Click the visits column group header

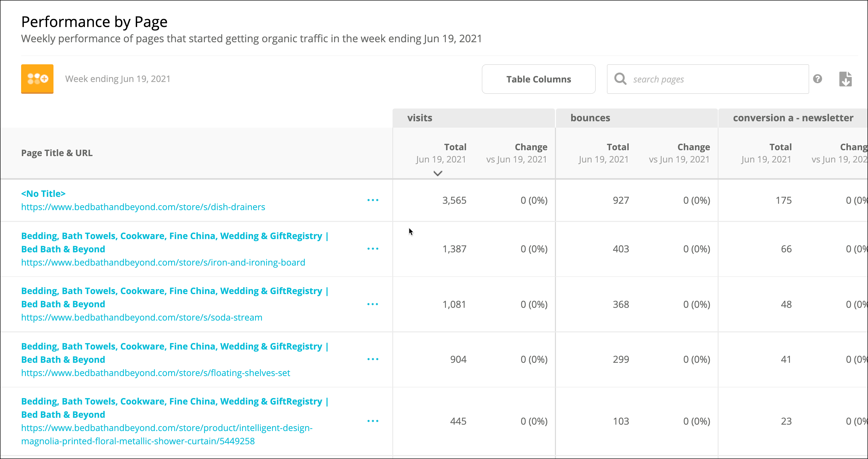(473, 118)
